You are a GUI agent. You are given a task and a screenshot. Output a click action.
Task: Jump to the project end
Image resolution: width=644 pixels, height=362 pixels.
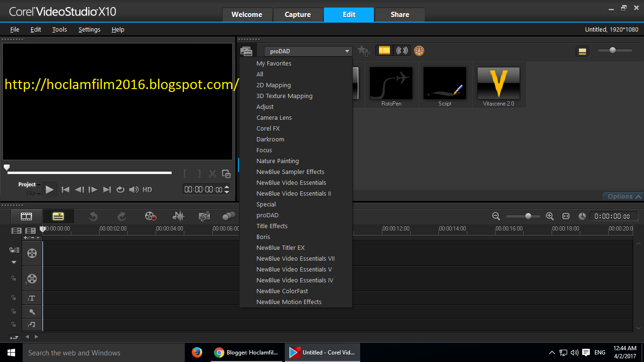107,189
